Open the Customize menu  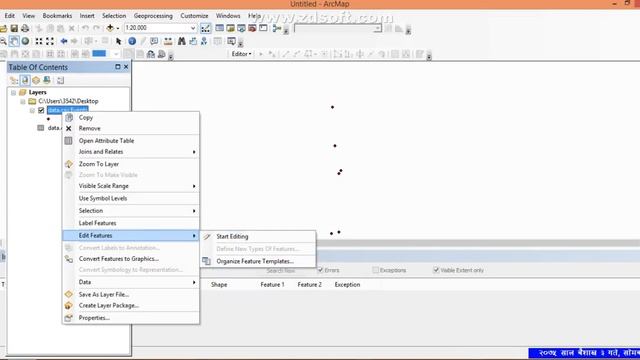coord(194,16)
